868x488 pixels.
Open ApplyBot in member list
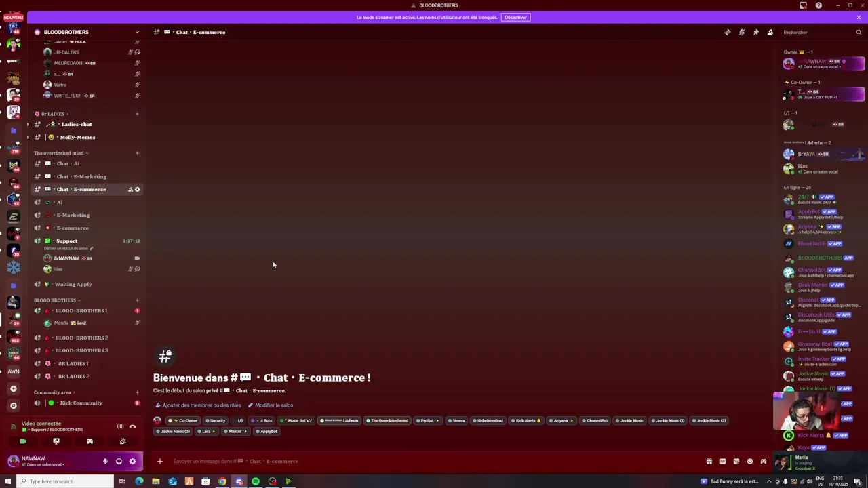tap(823, 213)
